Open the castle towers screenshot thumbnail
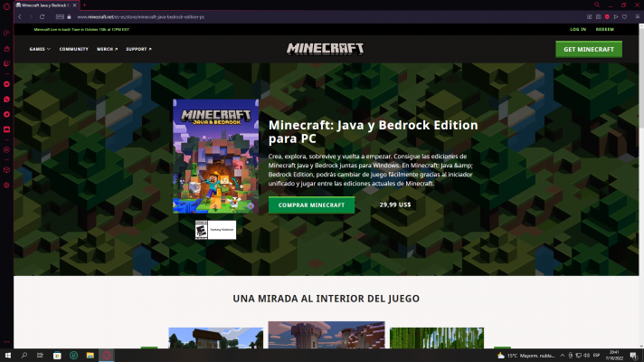This screenshot has height=362, width=644. click(327, 335)
